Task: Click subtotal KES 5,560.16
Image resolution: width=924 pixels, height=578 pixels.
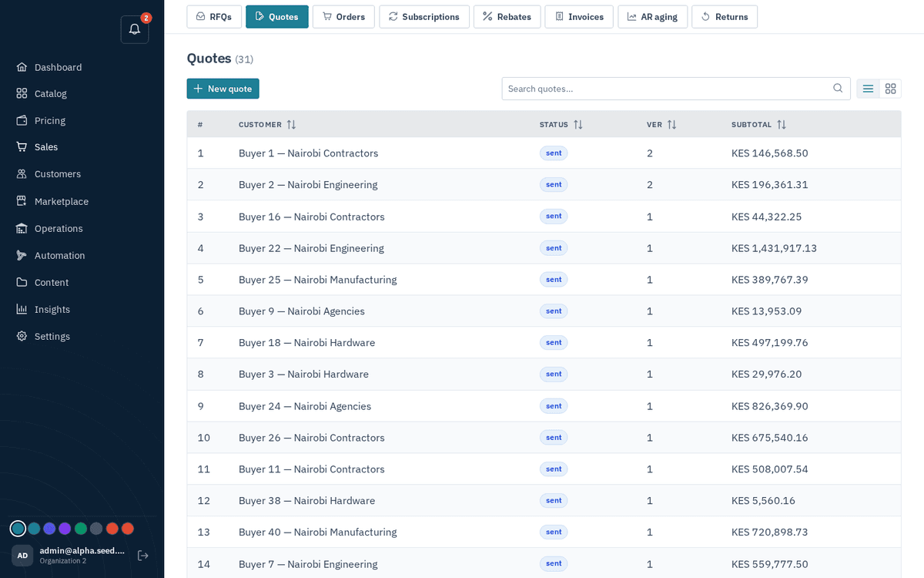Action: (x=763, y=501)
